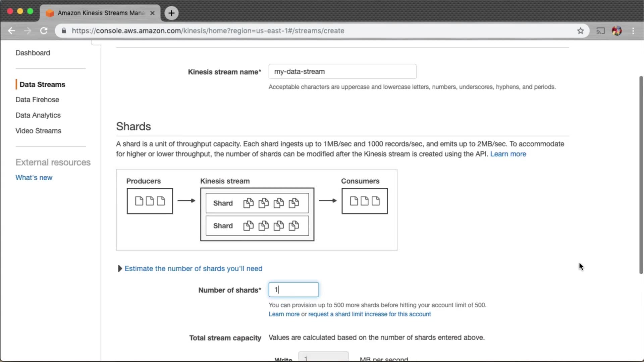Click the cast screen icon
This screenshot has height=362, width=644.
(x=600, y=31)
